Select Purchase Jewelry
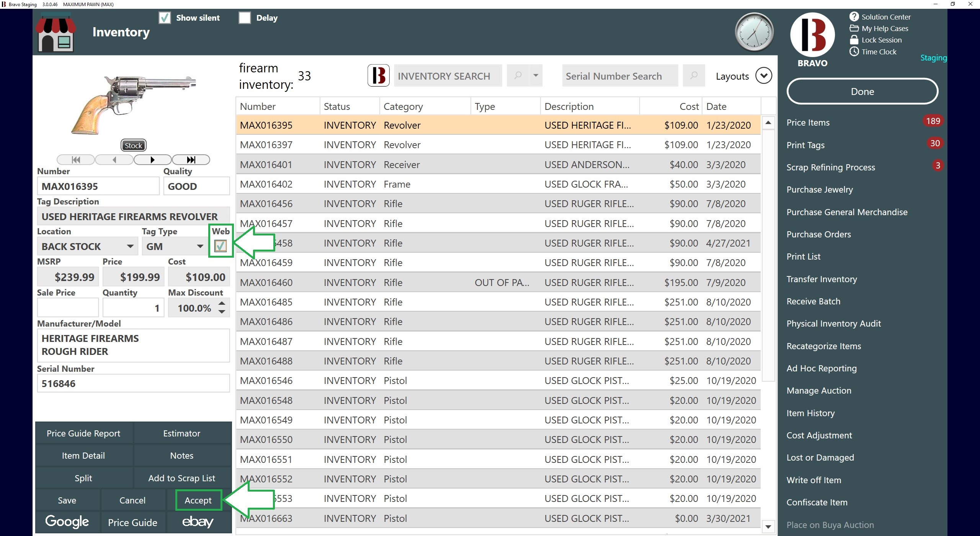 coord(820,190)
